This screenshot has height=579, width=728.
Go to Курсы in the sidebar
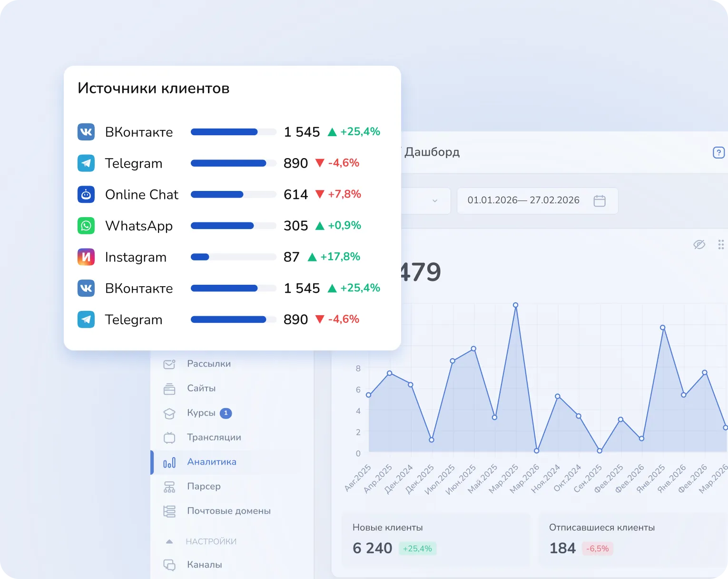pos(201,413)
